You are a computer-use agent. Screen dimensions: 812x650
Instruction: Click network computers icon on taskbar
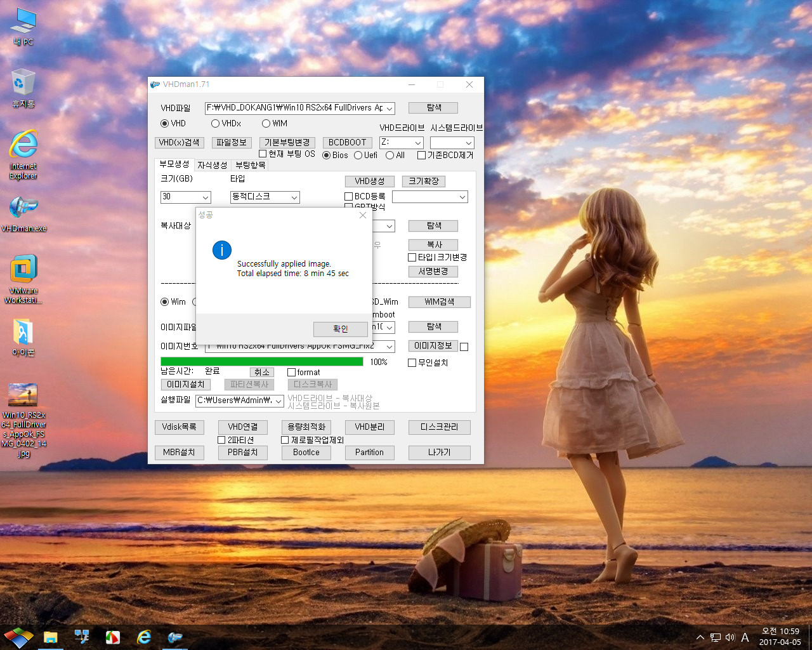(x=82, y=637)
